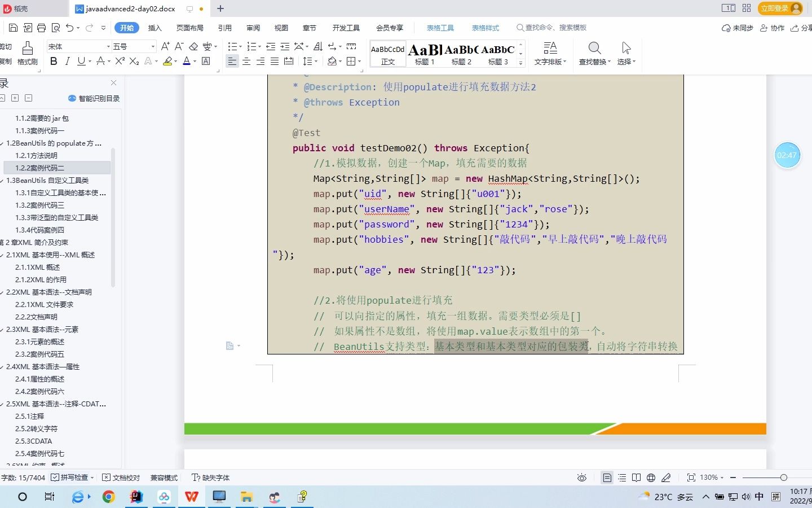Switch to web layout view icon
This screenshot has height=508, width=812.
[x=651, y=478]
